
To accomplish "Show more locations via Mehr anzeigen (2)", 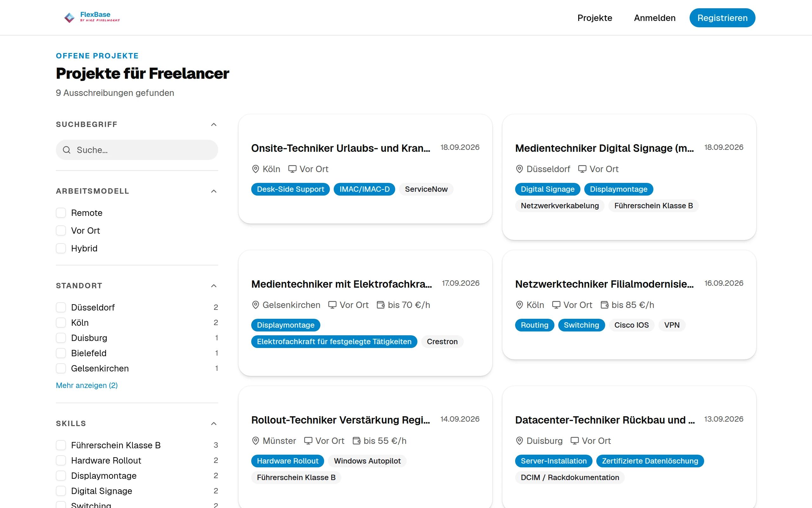I will click(x=87, y=385).
